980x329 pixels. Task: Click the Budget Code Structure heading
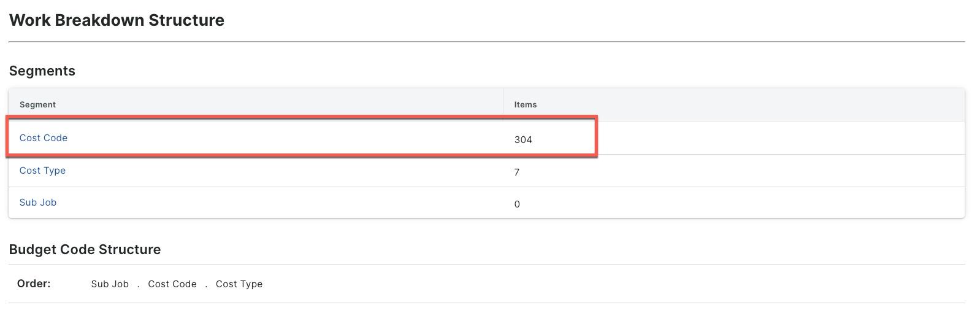coord(85,250)
